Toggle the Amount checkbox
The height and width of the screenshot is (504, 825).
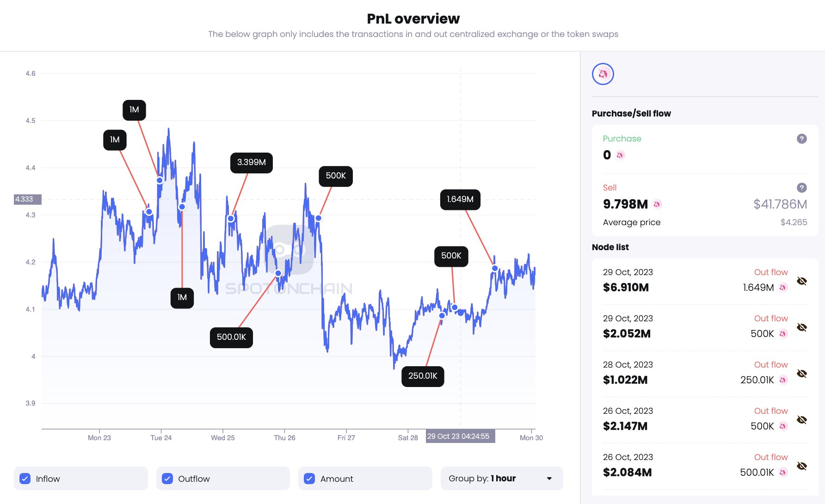(x=309, y=479)
